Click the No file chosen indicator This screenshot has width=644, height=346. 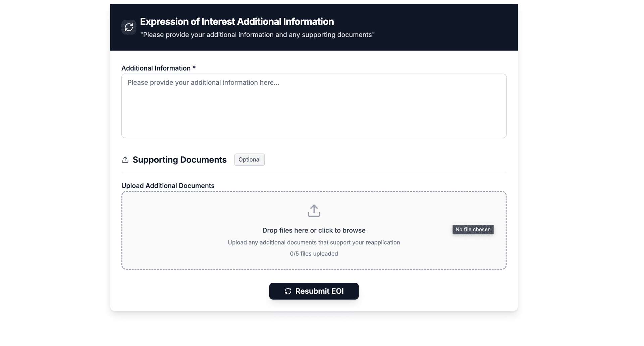(473, 229)
